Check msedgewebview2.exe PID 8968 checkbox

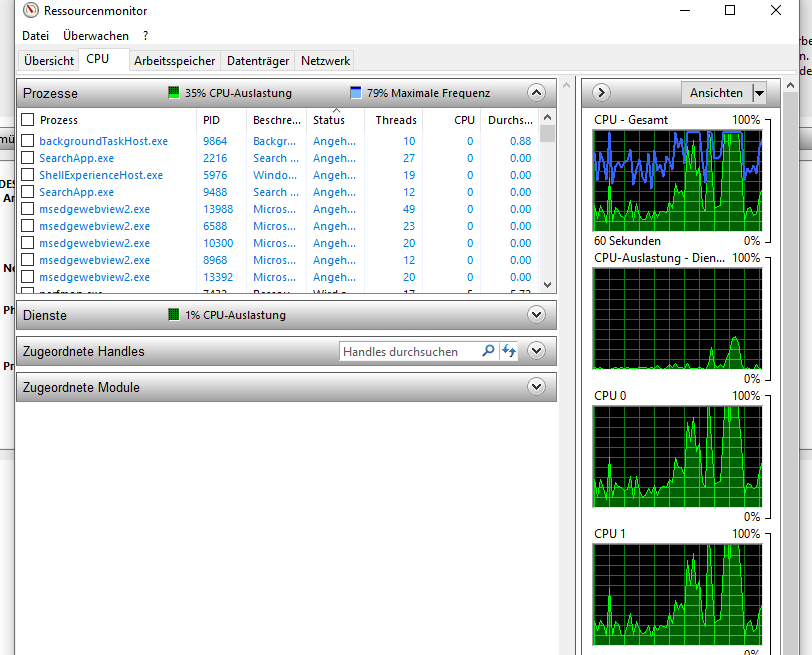point(27,260)
